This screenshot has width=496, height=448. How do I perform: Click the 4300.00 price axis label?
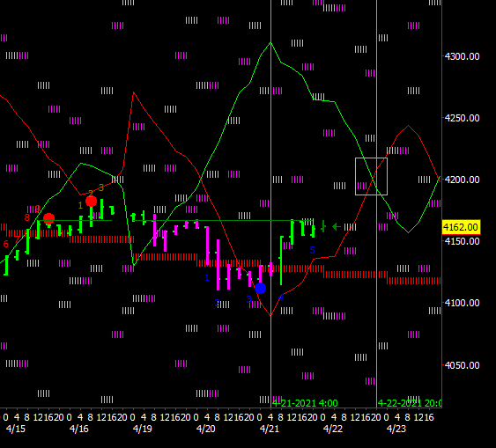coord(463,56)
